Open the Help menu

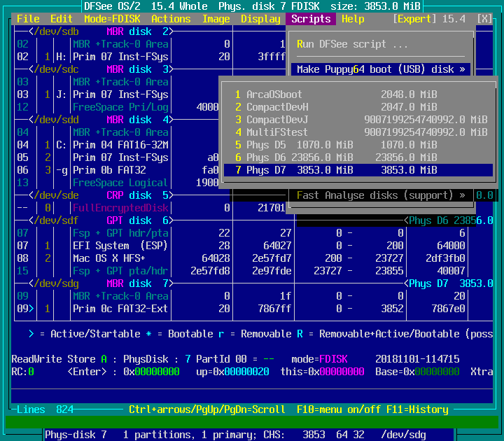[353, 19]
